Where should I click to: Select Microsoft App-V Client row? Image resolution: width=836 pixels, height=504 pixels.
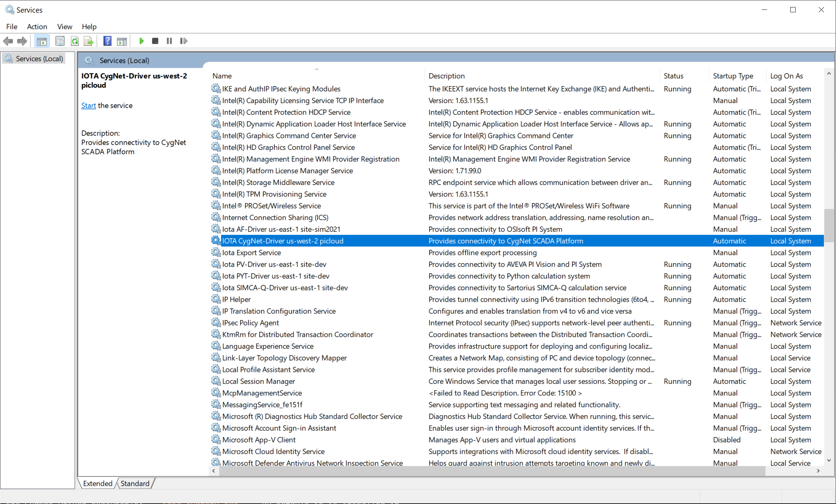[517, 440]
